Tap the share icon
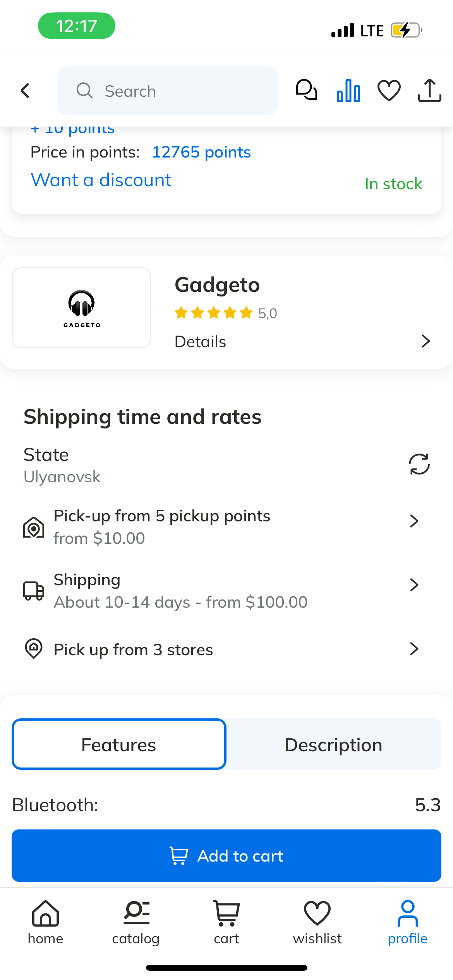 coord(429,91)
